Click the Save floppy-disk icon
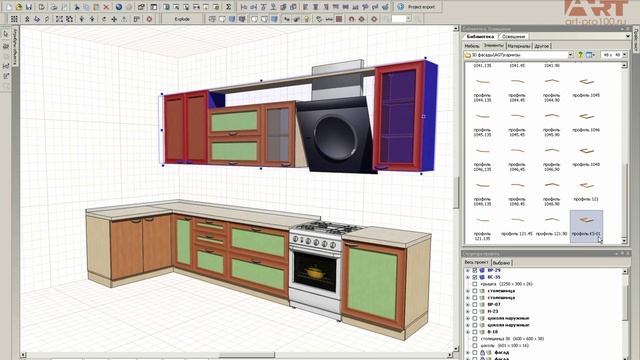The image size is (640, 360). [29, 7]
